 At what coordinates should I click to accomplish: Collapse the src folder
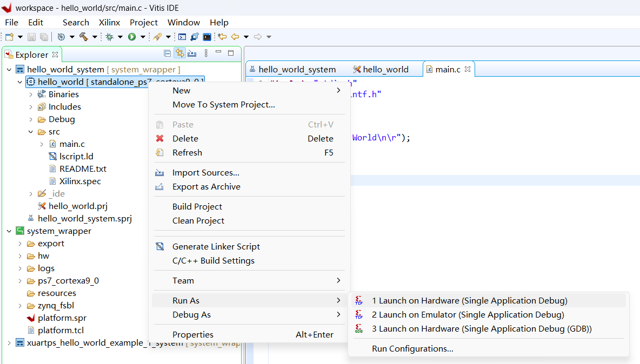pyautogui.click(x=31, y=132)
